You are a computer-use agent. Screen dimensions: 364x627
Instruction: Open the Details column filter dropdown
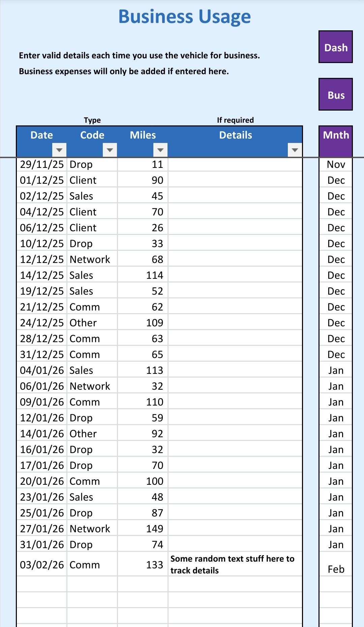click(x=295, y=150)
